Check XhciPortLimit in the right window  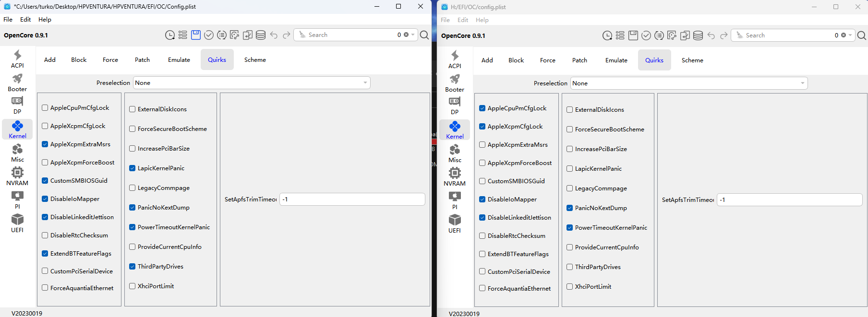click(570, 287)
